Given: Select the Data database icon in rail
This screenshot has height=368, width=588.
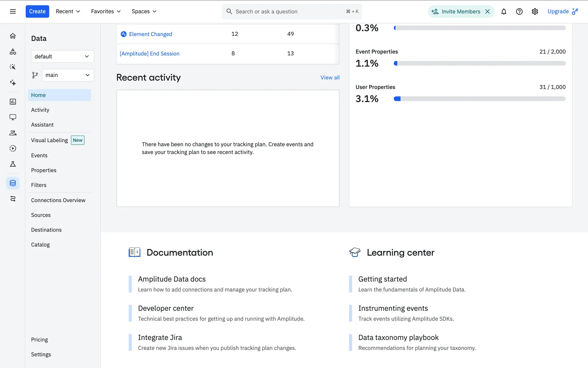Looking at the screenshot, I should (x=13, y=183).
